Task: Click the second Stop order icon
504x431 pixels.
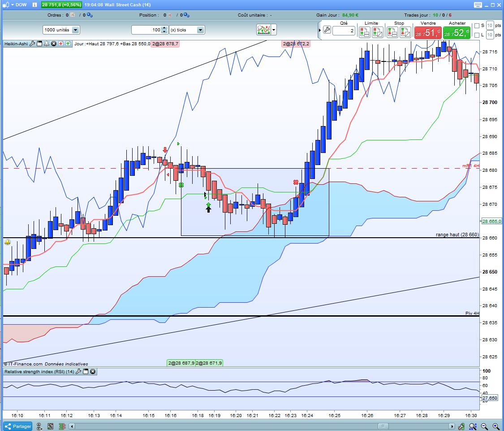Action: coord(405,32)
